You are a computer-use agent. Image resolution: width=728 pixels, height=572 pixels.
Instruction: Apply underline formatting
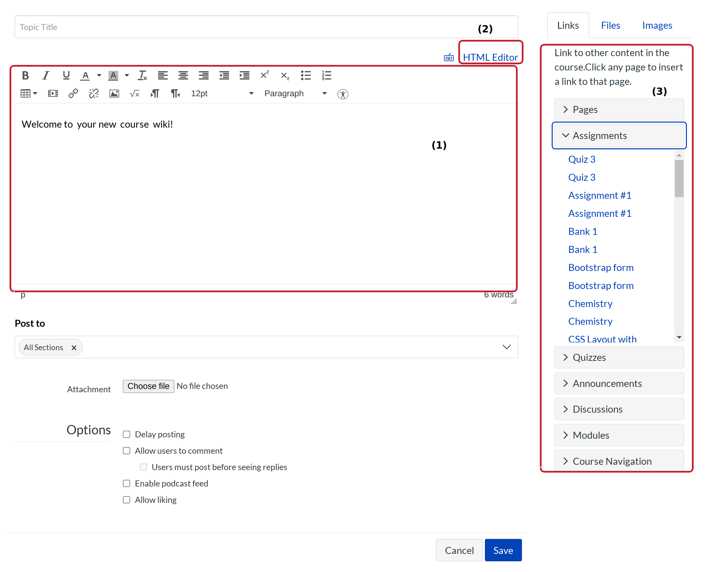pos(66,76)
